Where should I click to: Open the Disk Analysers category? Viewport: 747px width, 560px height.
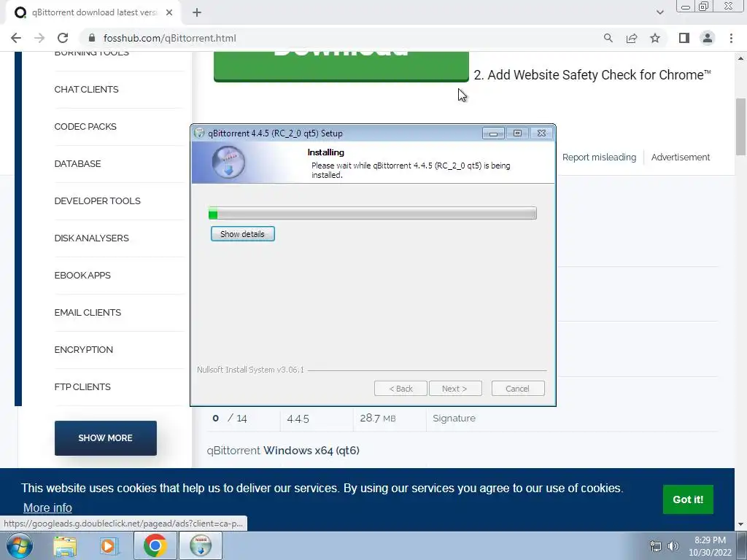(x=91, y=238)
